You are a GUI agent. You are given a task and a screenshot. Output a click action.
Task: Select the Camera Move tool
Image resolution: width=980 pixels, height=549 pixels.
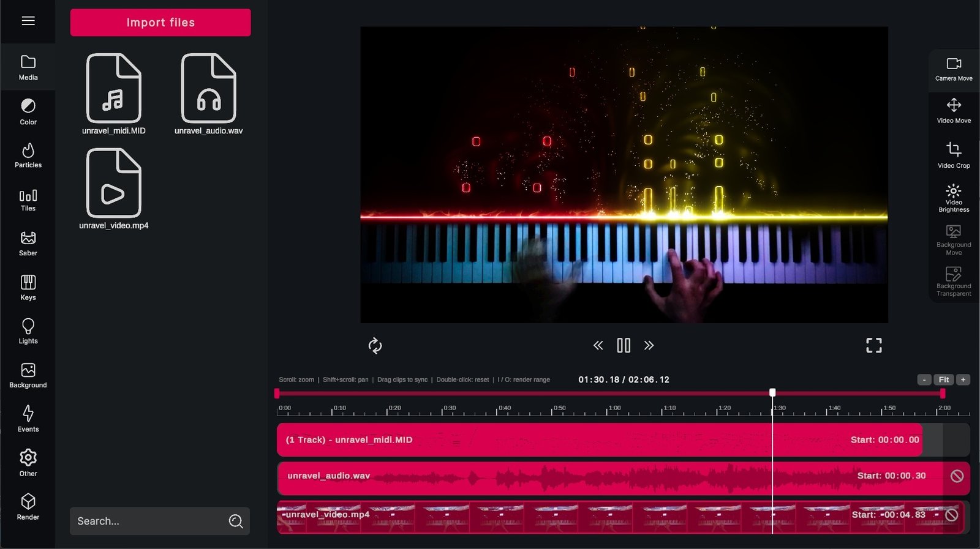click(x=954, y=70)
